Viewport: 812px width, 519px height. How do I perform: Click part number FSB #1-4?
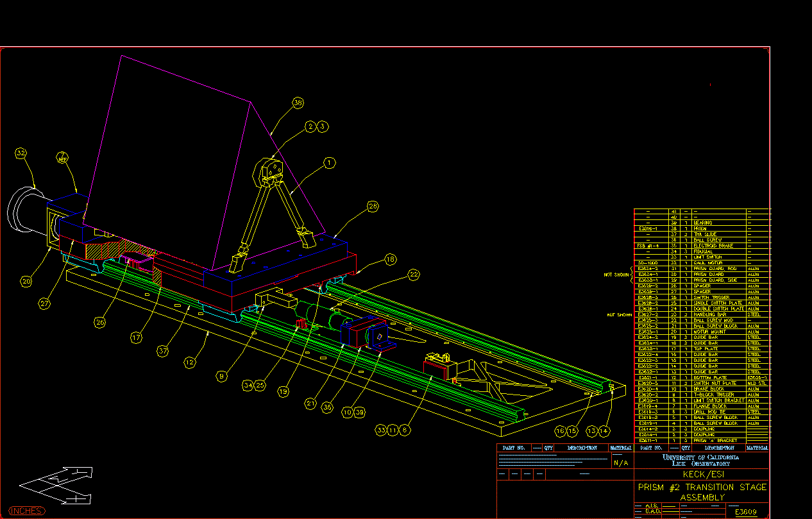pos(648,246)
